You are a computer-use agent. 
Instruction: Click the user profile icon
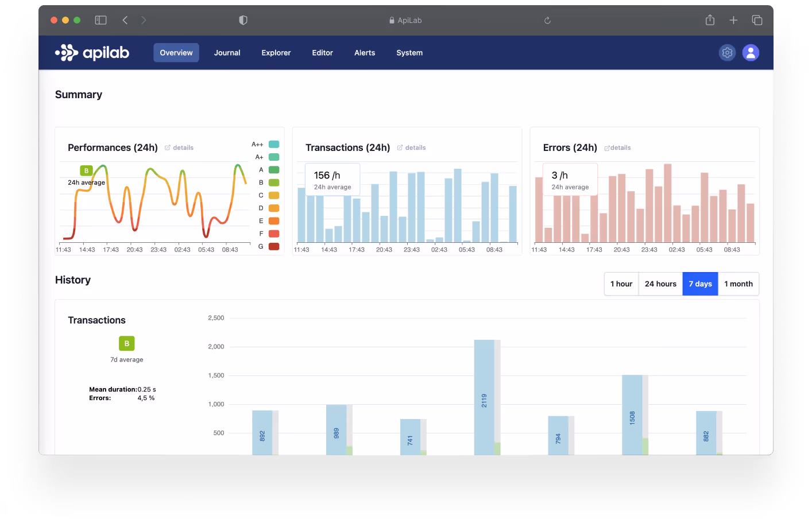[x=751, y=52]
